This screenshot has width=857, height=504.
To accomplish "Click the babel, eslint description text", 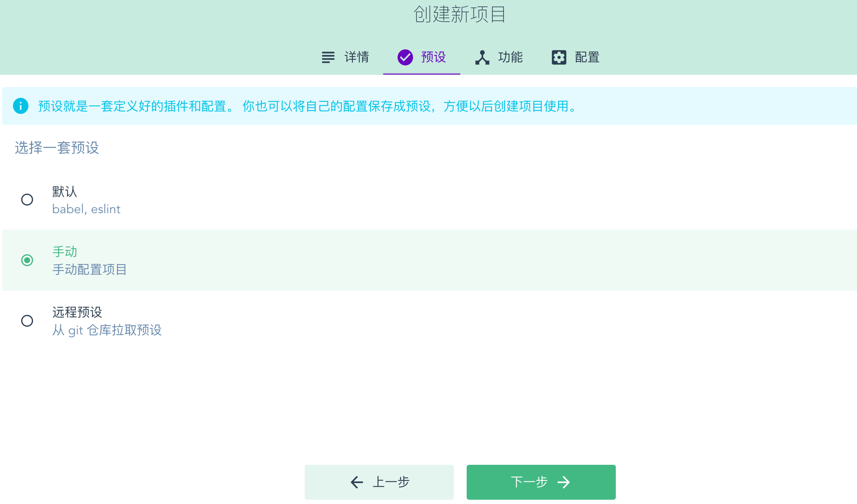I will (x=86, y=209).
